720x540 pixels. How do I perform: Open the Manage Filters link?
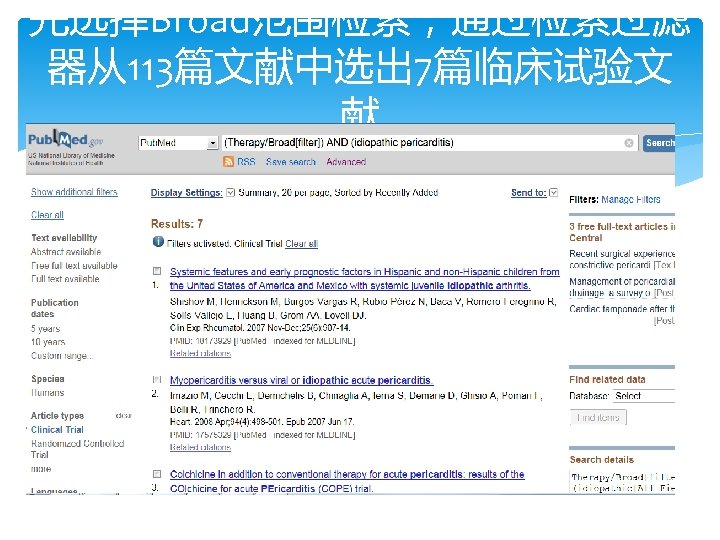[x=631, y=200]
